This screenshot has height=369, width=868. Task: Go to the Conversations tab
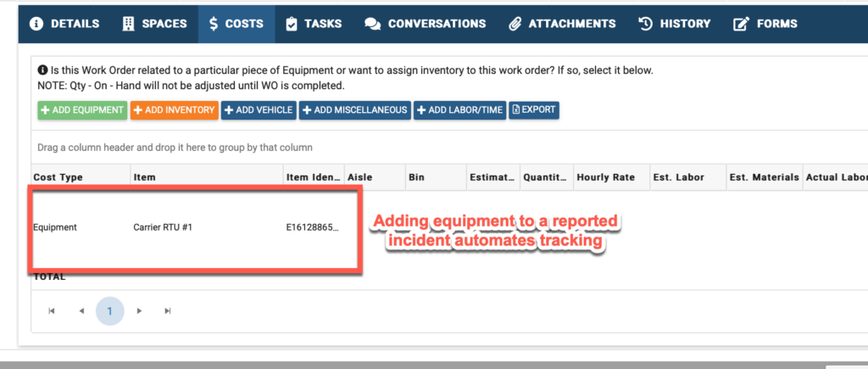pyautogui.click(x=425, y=24)
